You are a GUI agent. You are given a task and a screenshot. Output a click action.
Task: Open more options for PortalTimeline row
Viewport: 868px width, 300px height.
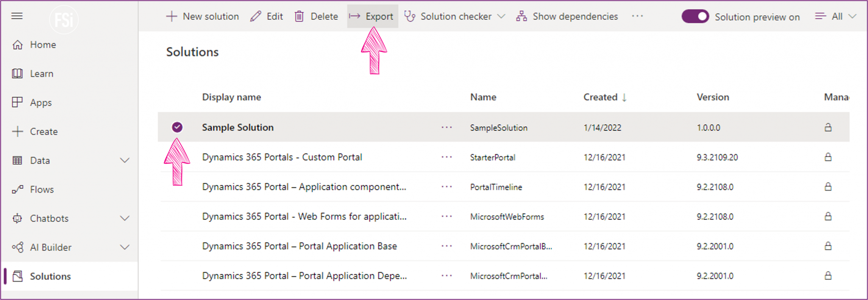coord(447,187)
